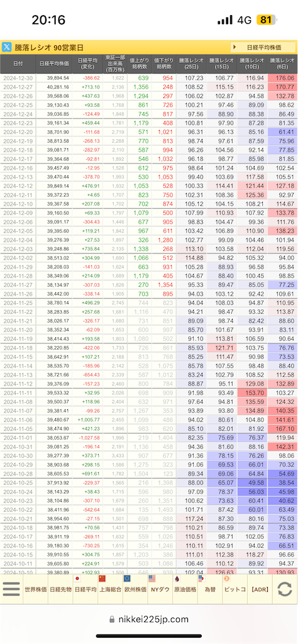Select the 1,354 declining issues cell
Screen dimensions: 298x644
tap(164, 285)
